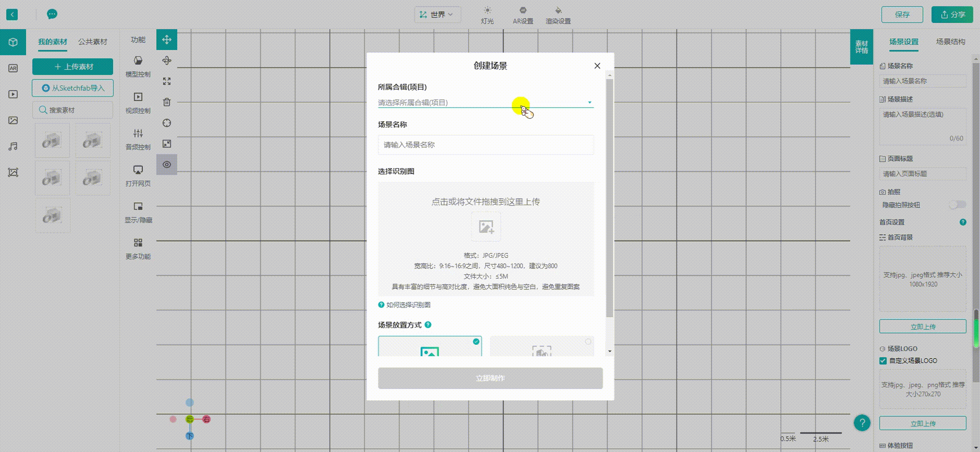Open the chat message icon
This screenshot has width=980, height=452.
(52, 15)
